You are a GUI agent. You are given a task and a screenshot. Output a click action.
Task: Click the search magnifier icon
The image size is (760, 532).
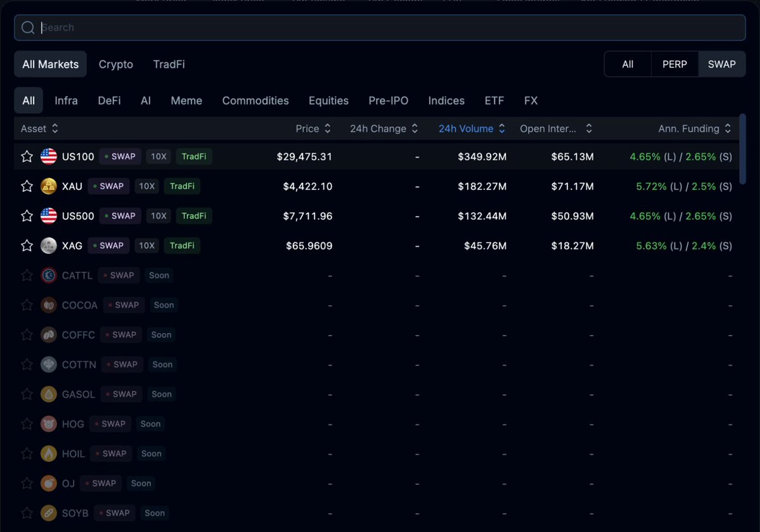28,28
